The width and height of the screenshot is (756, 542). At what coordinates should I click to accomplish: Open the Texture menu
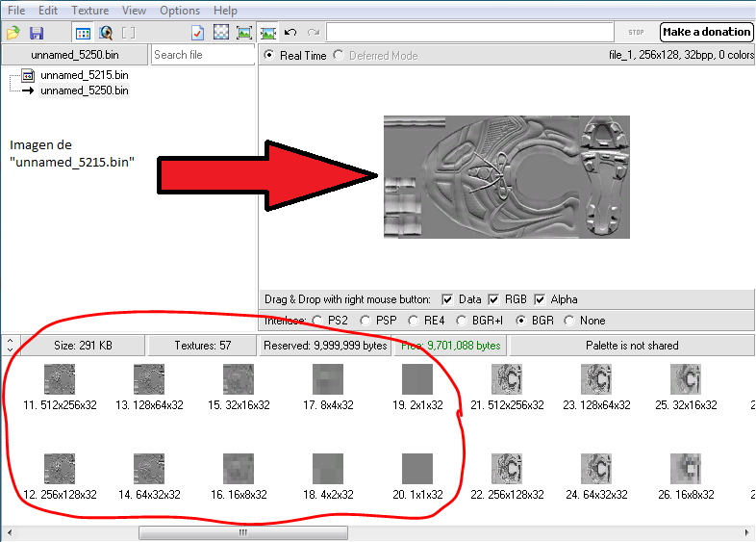89,11
